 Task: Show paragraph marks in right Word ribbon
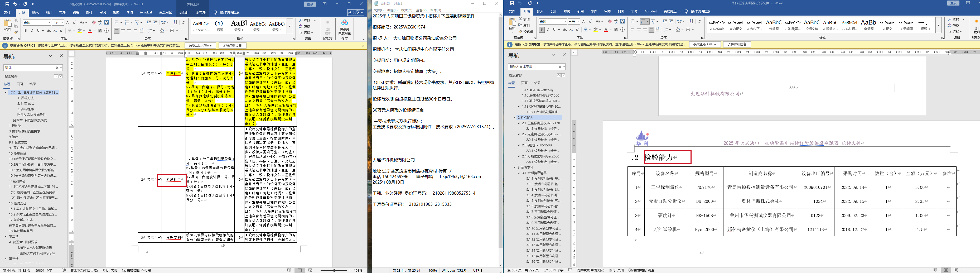coord(700,21)
